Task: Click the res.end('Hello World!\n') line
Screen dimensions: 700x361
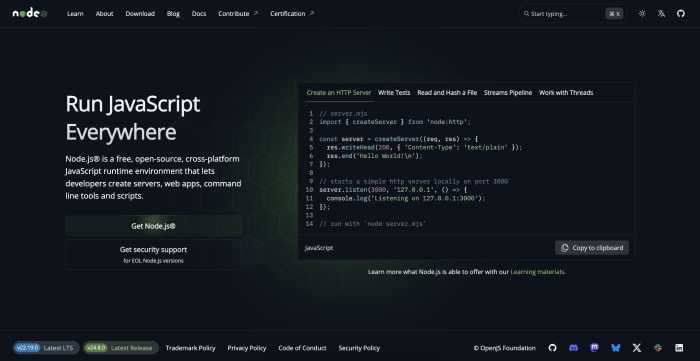Action: tap(375, 156)
